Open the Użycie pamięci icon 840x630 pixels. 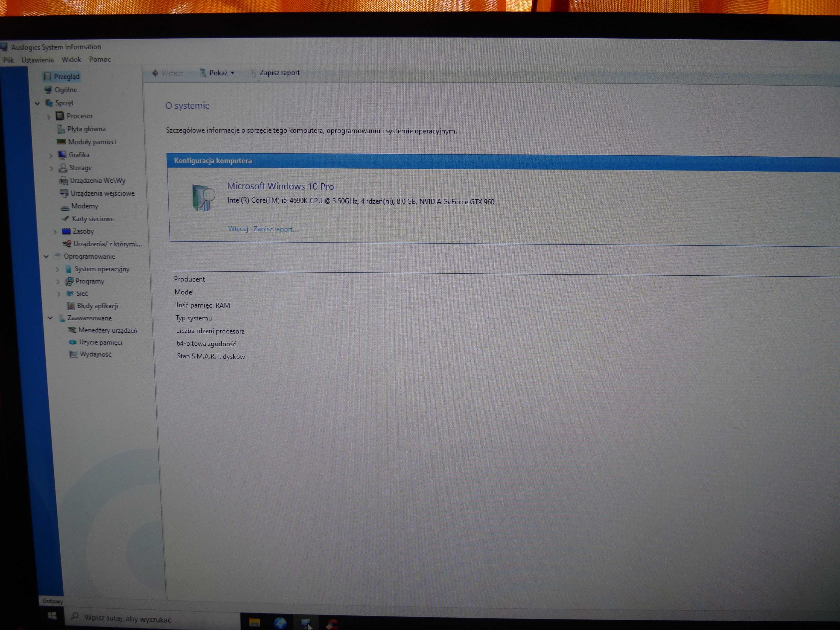(73, 343)
